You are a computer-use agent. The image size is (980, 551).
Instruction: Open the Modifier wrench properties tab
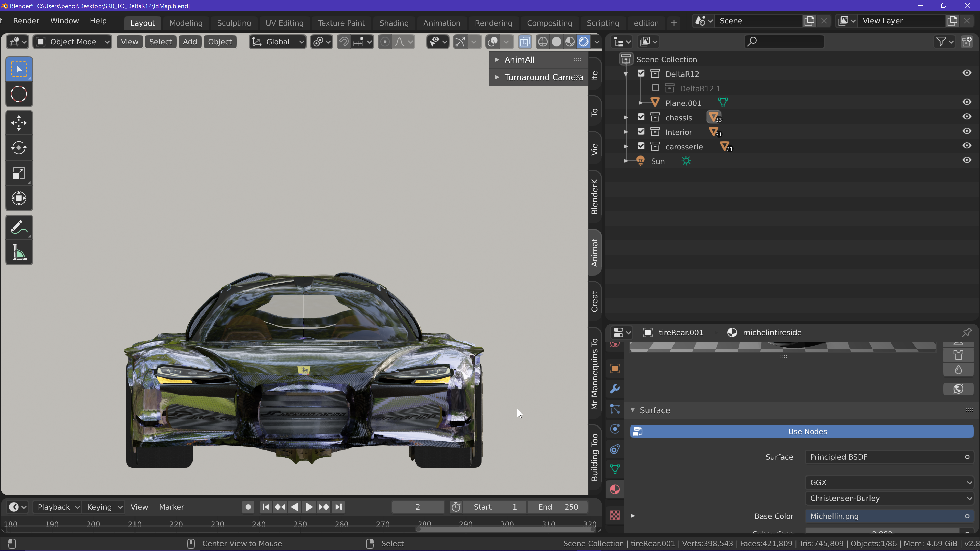click(x=615, y=389)
